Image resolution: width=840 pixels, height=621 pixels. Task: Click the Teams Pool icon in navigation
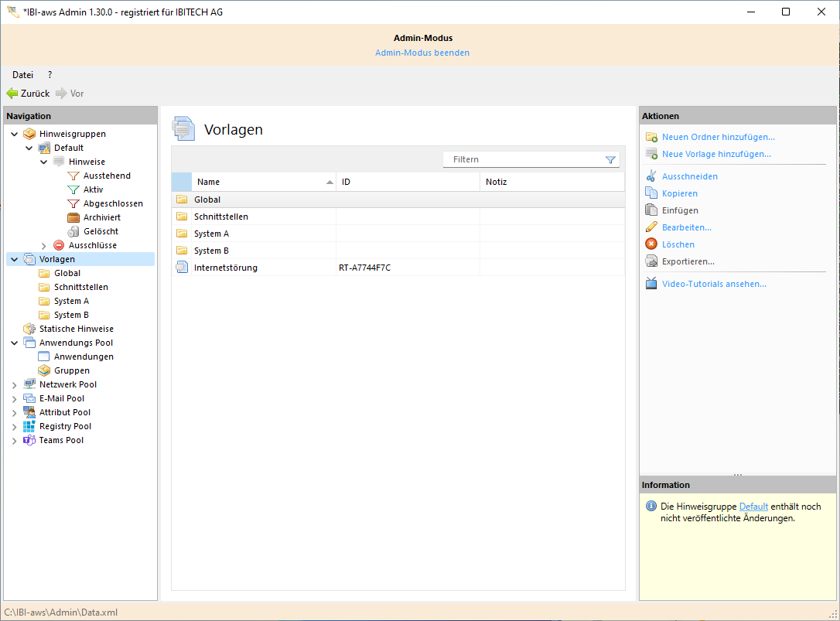[x=29, y=440]
